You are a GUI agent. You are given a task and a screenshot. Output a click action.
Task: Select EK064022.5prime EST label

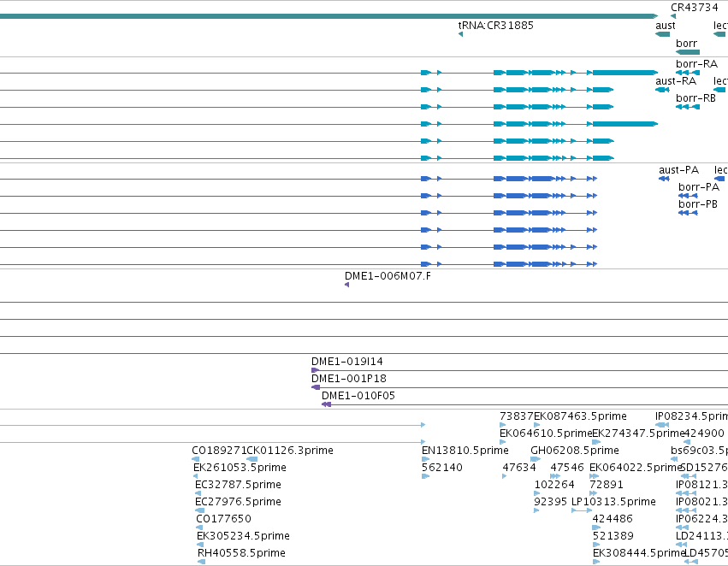(x=635, y=467)
